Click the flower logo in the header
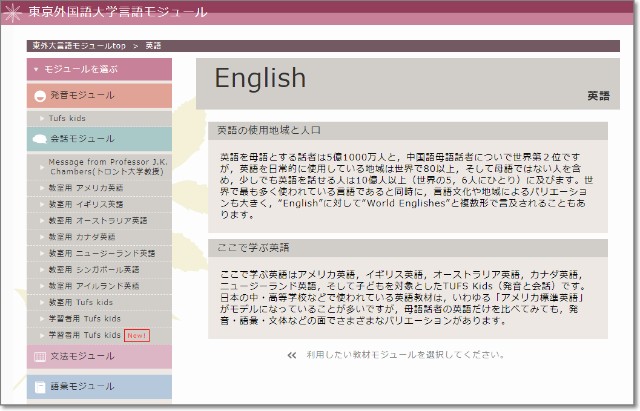Viewport: 640px width, 411px height. click(12, 12)
